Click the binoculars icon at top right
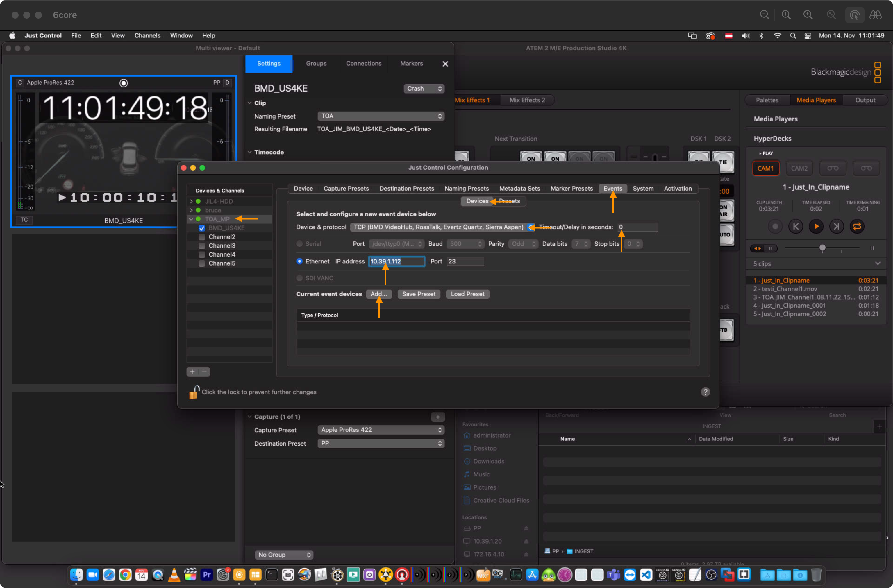Screen dimensions: 893x588 coord(875,15)
